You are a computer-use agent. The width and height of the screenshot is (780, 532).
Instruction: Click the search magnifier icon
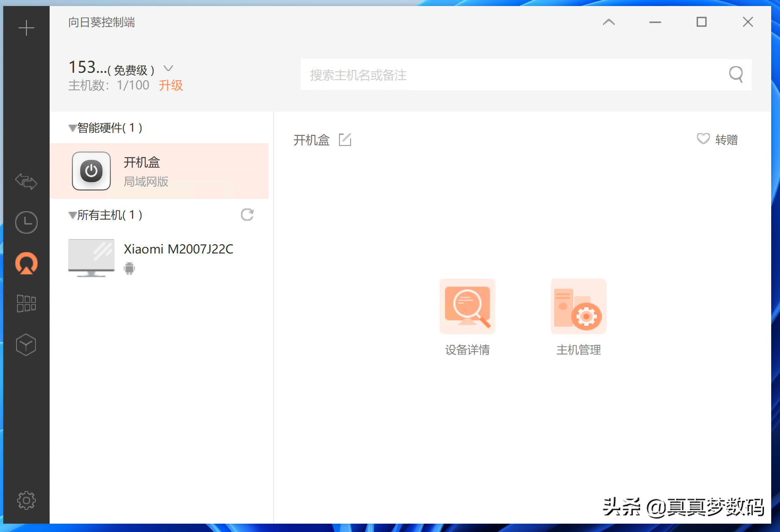735,74
